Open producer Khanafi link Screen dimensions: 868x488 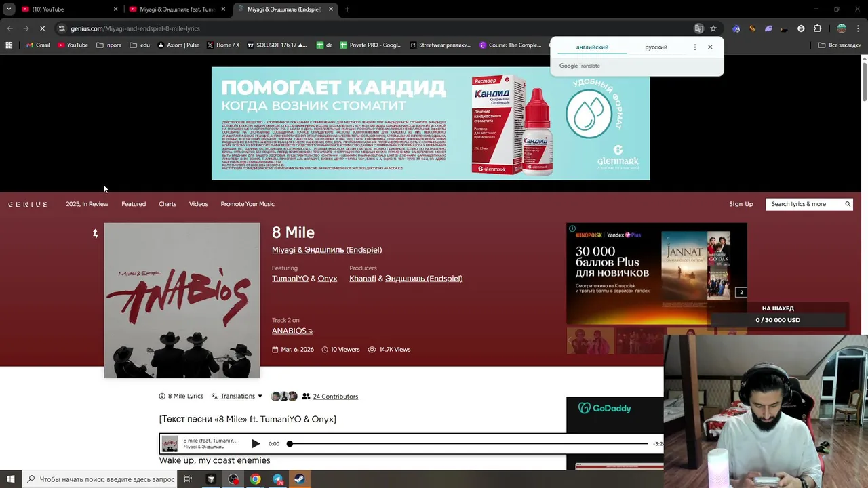pyautogui.click(x=363, y=279)
